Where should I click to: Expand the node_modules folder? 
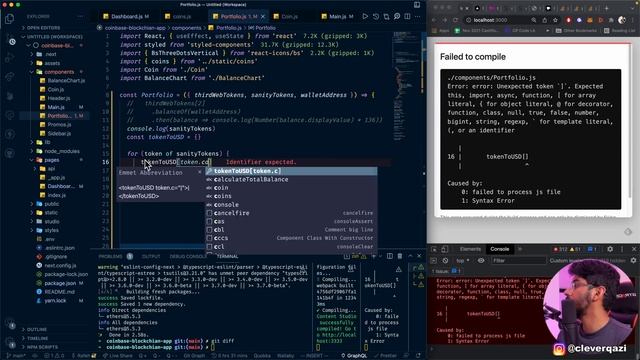[62, 151]
